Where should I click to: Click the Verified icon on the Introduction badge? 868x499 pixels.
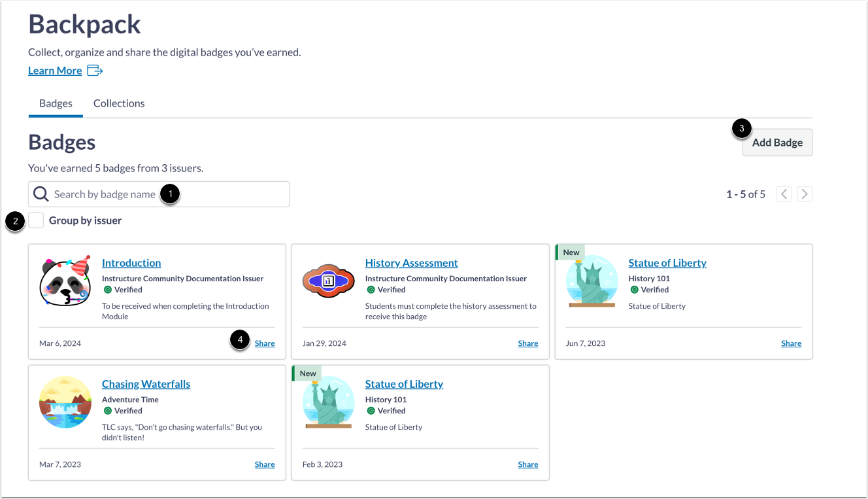click(107, 290)
